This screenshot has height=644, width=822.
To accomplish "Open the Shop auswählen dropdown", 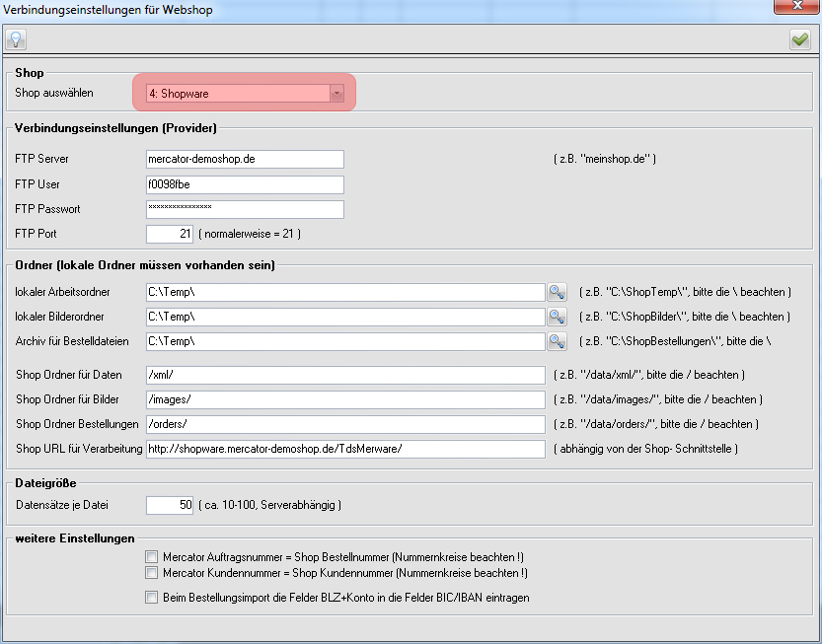I will click(337, 94).
